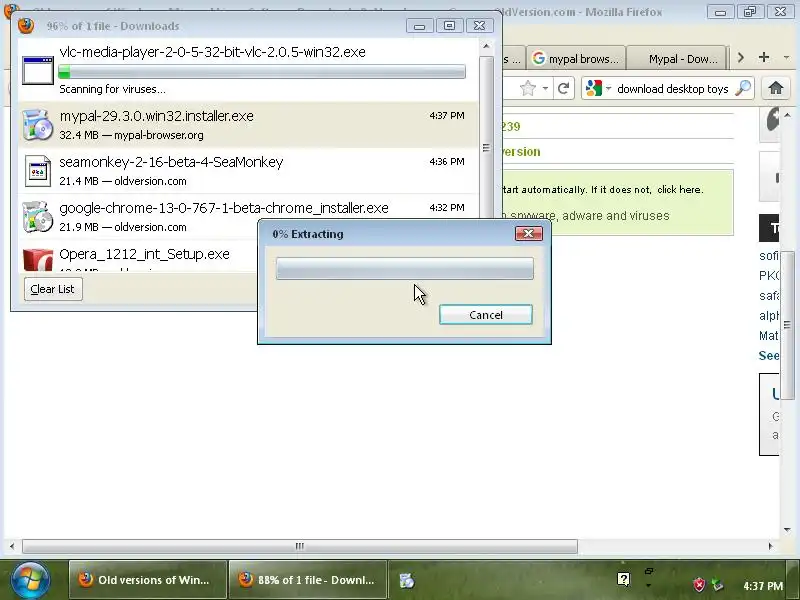Image resolution: width=800 pixels, height=600 pixels.
Task: Click the bookmark star icon in Firefox
Action: coord(528,88)
